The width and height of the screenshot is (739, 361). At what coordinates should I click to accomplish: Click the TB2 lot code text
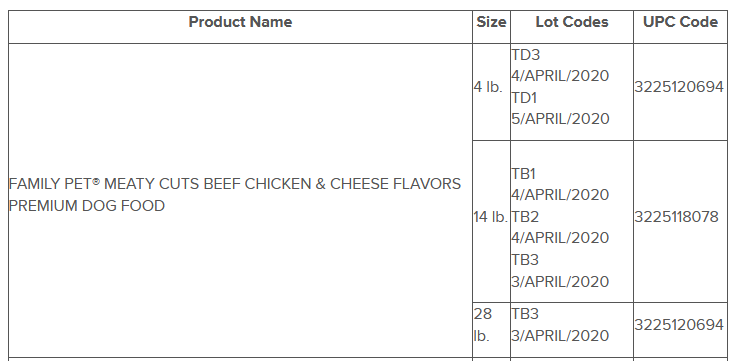coord(525,217)
